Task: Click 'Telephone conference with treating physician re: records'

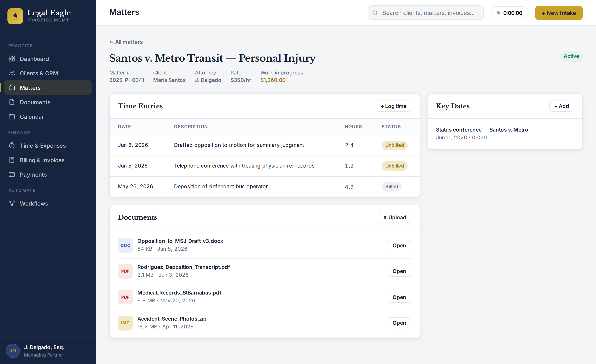Action: 244,166
